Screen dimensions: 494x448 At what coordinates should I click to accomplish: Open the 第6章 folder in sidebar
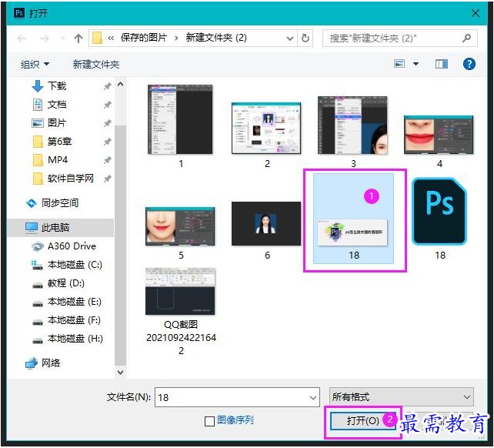59,142
